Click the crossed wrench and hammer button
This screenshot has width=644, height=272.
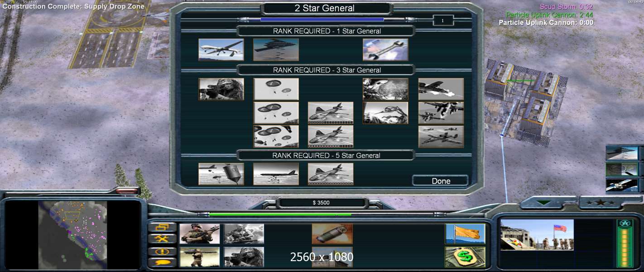pyautogui.click(x=162, y=239)
